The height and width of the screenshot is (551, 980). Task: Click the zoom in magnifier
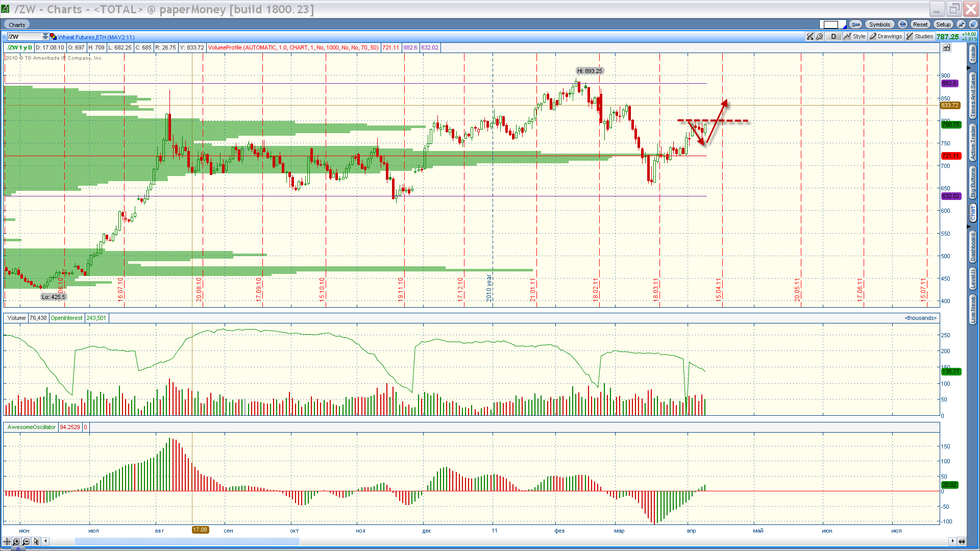click(x=17, y=541)
